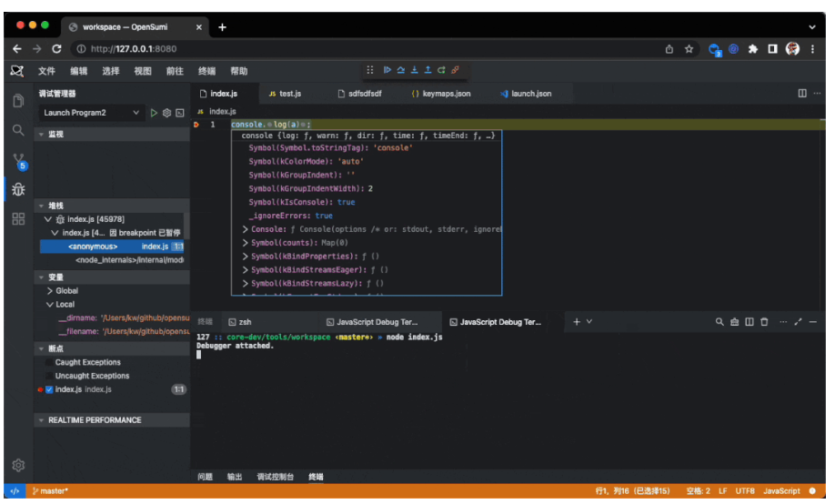This screenshot has width=835, height=504.
Task: Maximize the terminal panel icon
Action: coord(798,322)
